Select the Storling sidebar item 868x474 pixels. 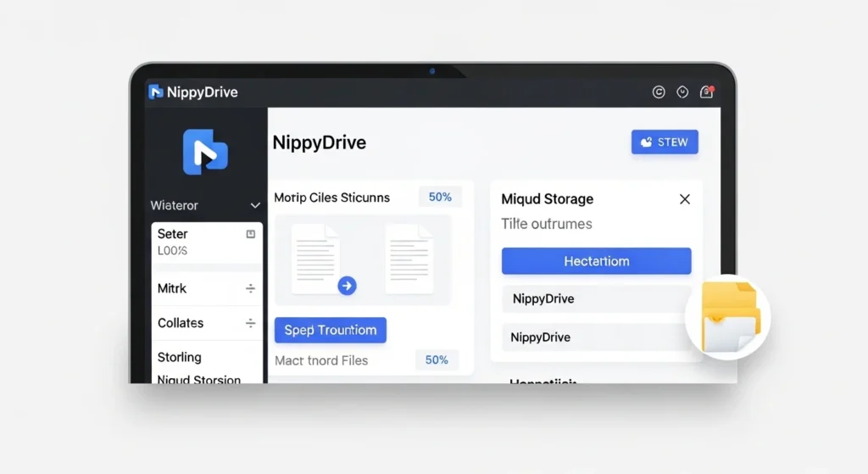point(207,357)
